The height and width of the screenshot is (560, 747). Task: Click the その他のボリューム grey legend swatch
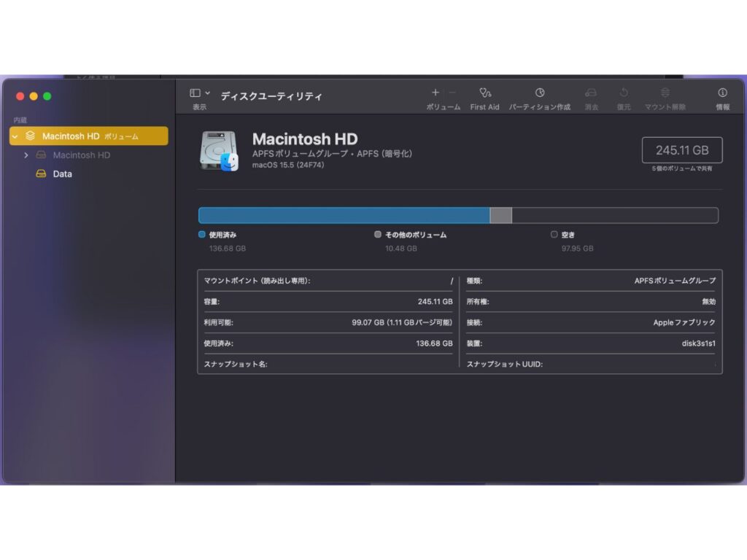[x=378, y=234]
